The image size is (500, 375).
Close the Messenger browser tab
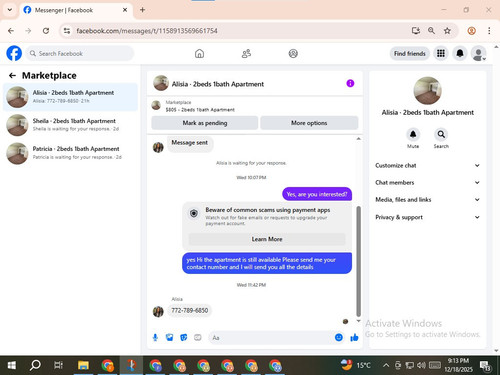(x=125, y=10)
